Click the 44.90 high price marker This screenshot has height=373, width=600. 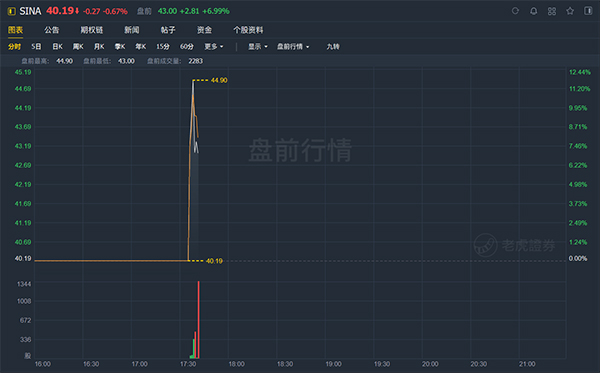219,80
